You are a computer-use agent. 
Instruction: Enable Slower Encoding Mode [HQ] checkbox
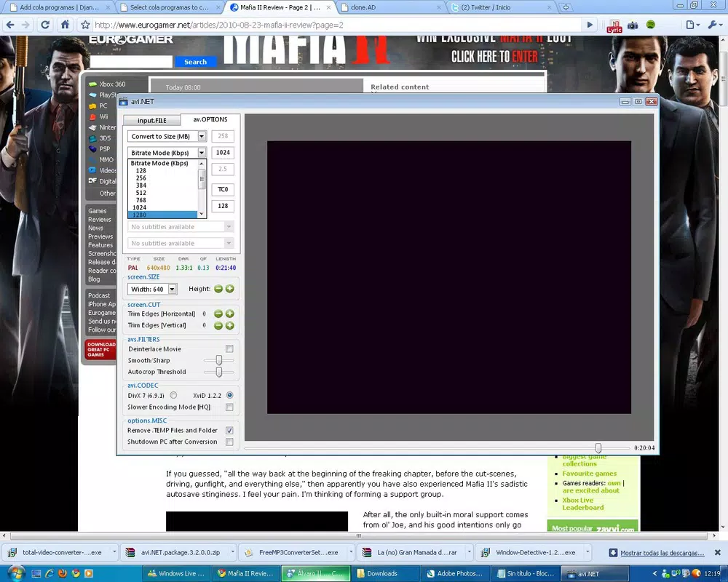(229, 407)
